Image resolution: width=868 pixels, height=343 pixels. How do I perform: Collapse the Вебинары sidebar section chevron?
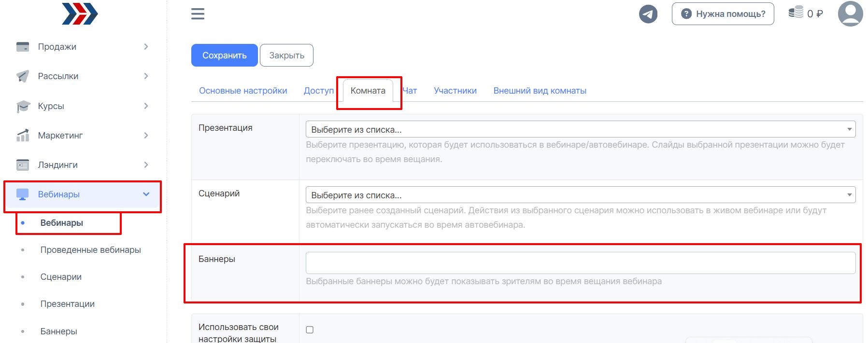(x=146, y=194)
